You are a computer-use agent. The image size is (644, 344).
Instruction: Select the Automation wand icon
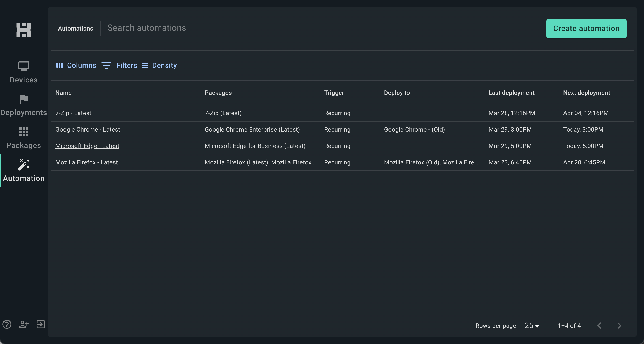pos(24,165)
